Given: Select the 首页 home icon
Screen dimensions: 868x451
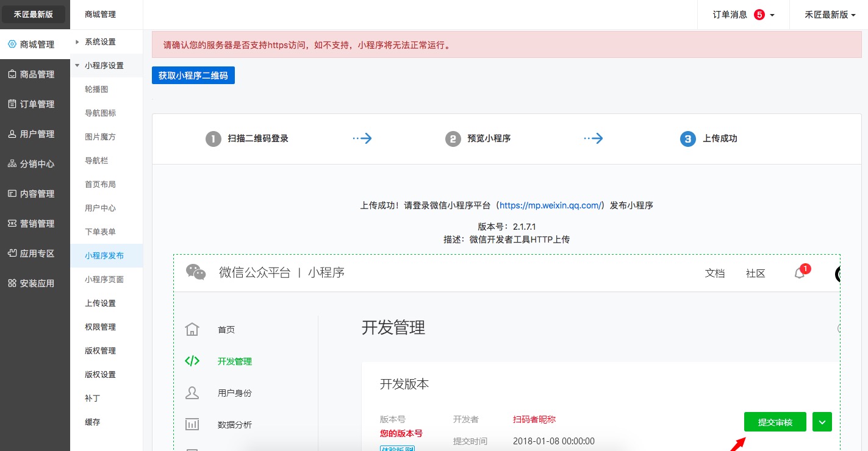Looking at the screenshot, I should click(x=192, y=330).
